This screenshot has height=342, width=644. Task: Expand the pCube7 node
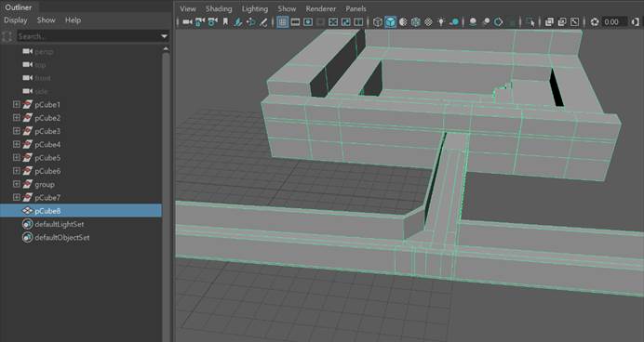pos(17,197)
